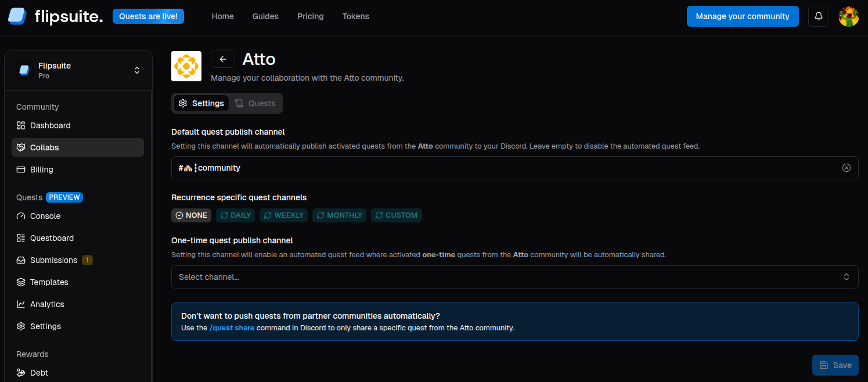This screenshot has height=382, width=868.
Task: Click the Rewards section label
Action: 33,354
